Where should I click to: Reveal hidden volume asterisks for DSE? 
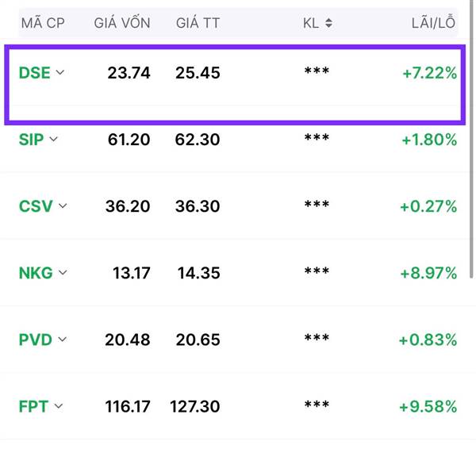[x=317, y=71]
